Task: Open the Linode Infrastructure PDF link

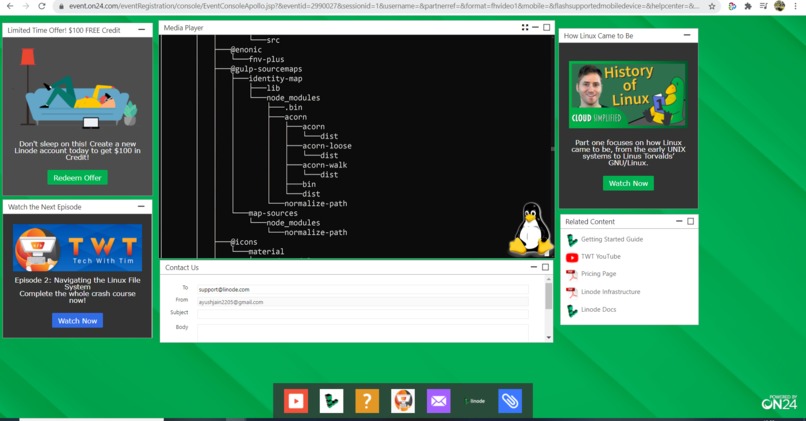Action: pos(610,291)
